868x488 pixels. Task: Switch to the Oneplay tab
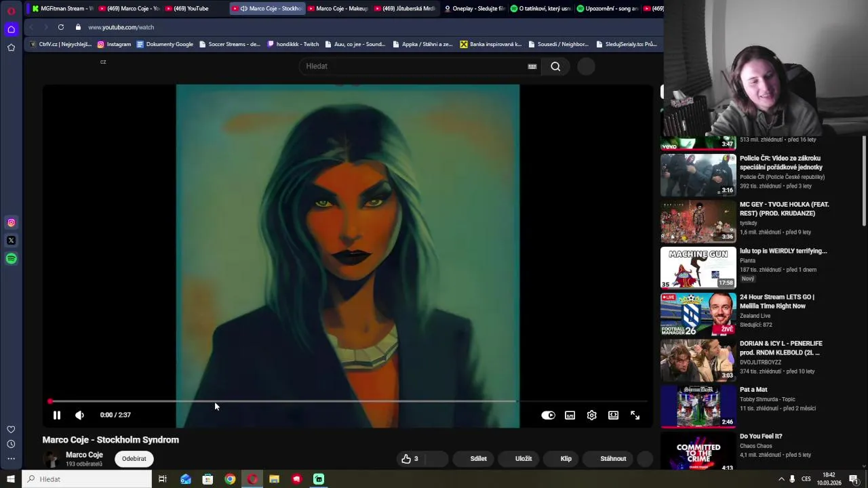475,8
